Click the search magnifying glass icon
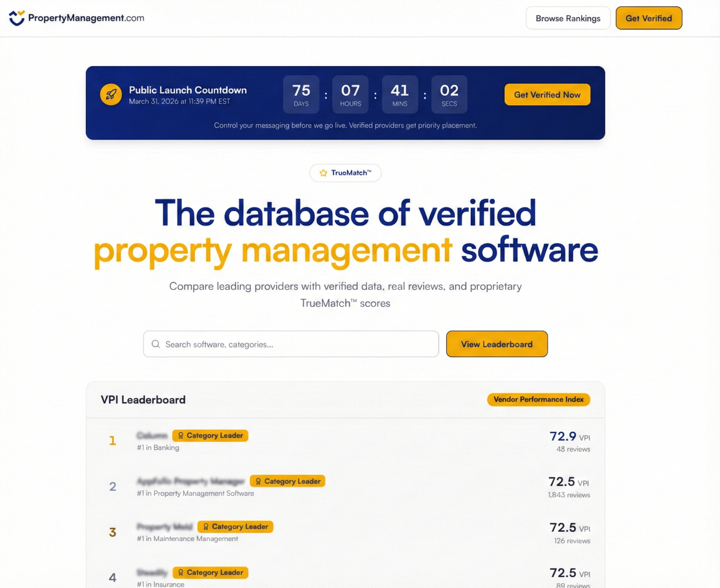 coord(156,344)
